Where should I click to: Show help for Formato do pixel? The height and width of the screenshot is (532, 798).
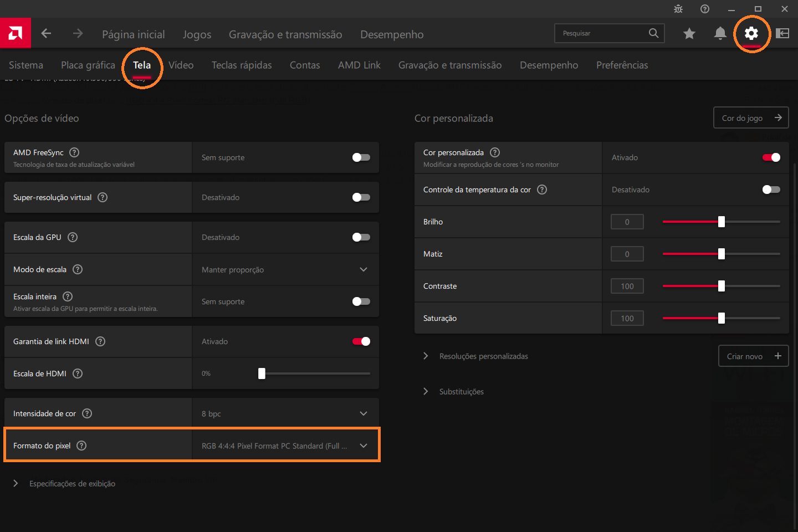click(81, 446)
